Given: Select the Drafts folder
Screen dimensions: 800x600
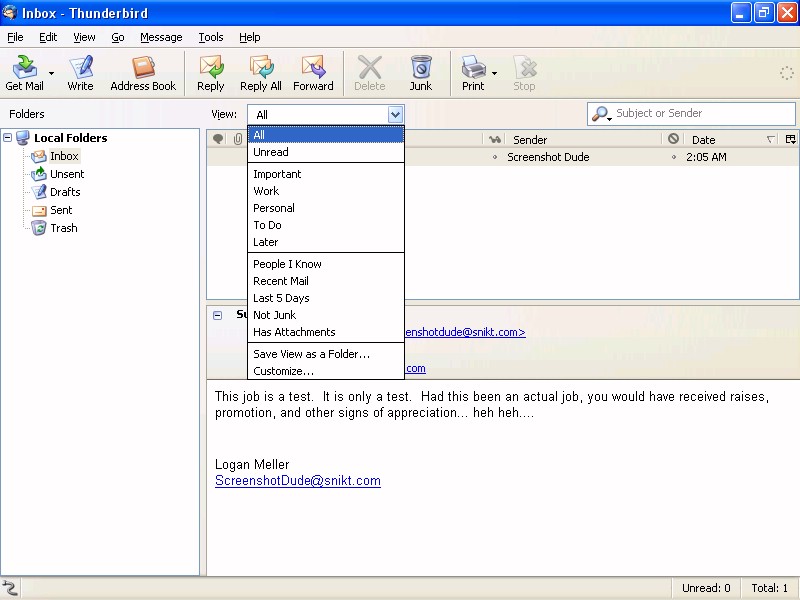Looking at the screenshot, I should point(65,192).
